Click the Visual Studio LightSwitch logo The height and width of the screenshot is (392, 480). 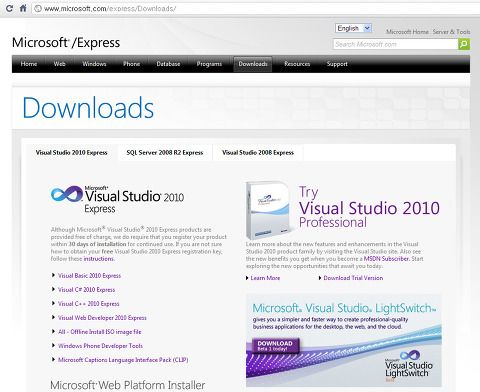[409, 365]
